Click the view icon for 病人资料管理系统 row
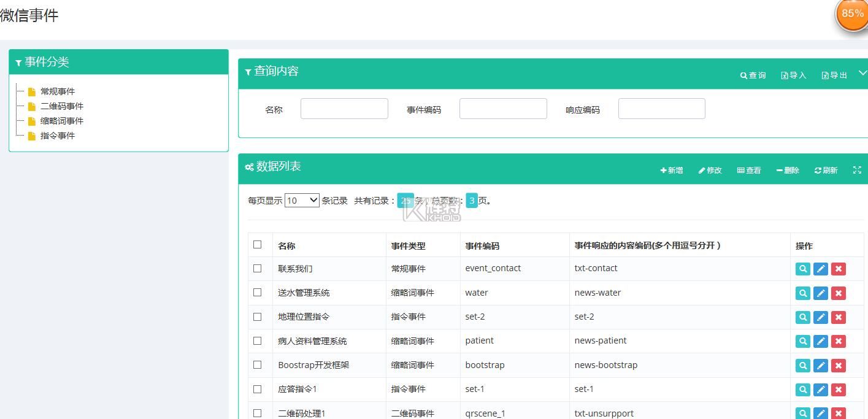This screenshot has width=868, height=419. click(x=802, y=341)
